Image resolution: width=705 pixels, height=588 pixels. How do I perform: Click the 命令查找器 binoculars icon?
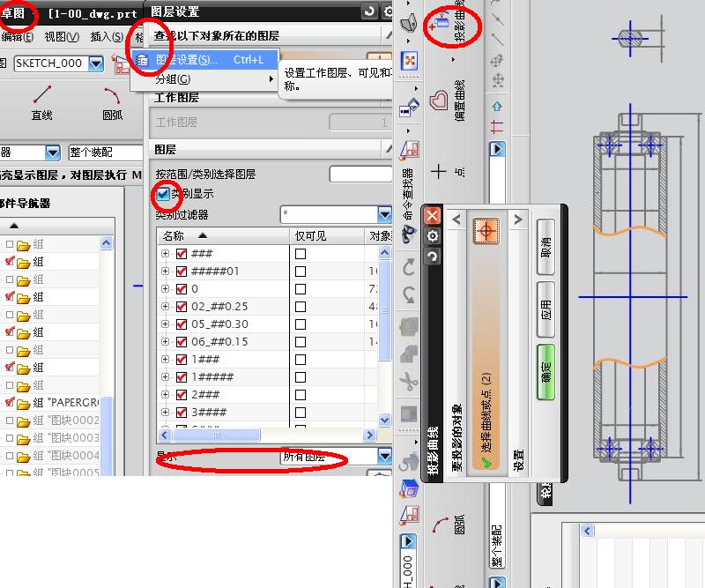pyautogui.click(x=409, y=233)
